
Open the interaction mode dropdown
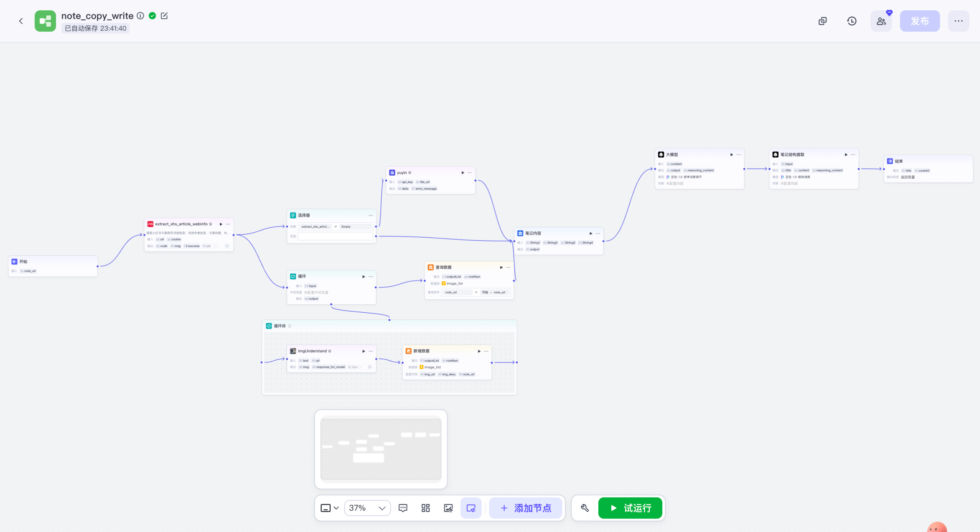pos(330,508)
